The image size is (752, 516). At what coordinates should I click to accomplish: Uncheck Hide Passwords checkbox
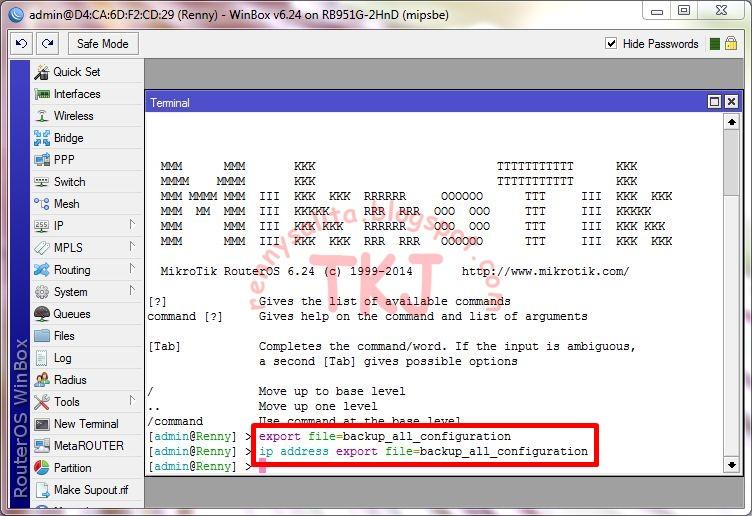[x=611, y=44]
